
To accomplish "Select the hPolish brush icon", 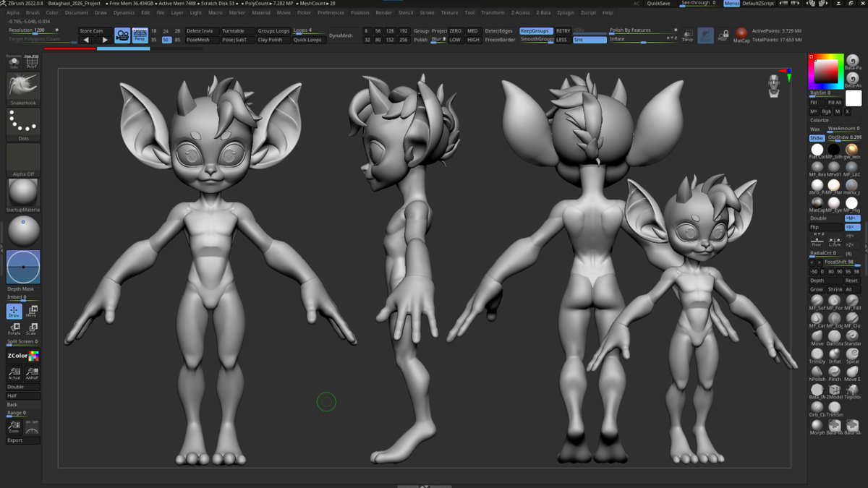I will (x=817, y=372).
